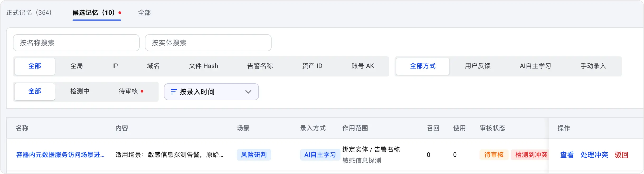This screenshot has height=174, width=644.
Task: Filter input method by AI自主学习 segment
Action: pyautogui.click(x=536, y=66)
